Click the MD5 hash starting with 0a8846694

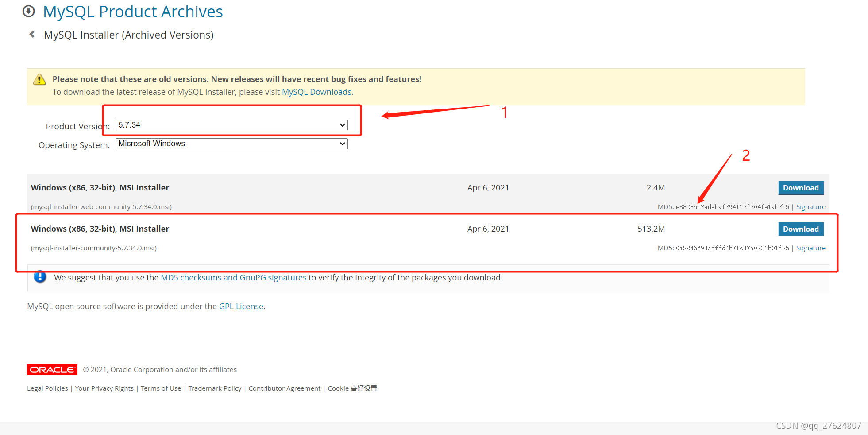tap(732, 248)
